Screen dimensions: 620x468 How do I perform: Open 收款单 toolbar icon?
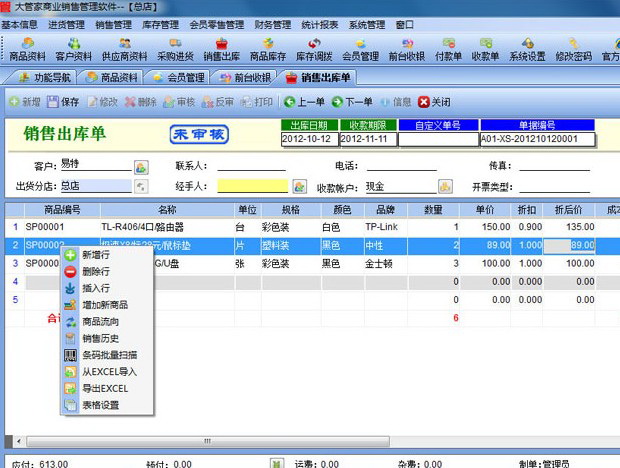coord(485,49)
